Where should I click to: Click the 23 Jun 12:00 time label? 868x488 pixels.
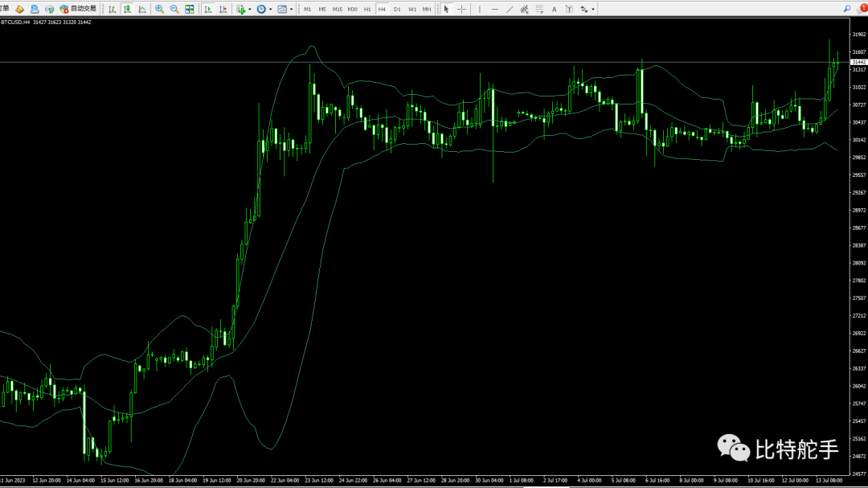coord(319,480)
